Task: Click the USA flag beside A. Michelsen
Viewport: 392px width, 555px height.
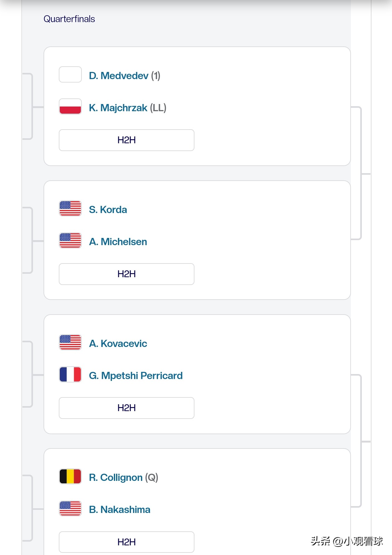Action: point(70,240)
